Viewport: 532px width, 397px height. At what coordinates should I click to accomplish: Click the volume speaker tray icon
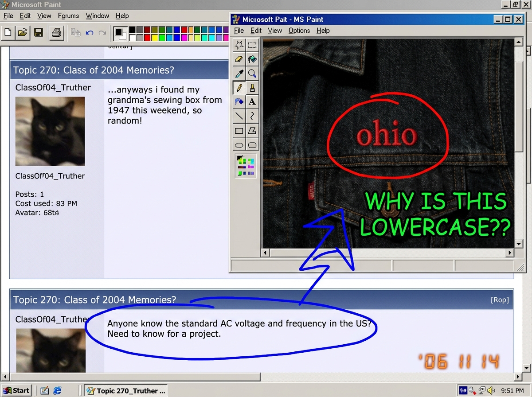tap(491, 390)
